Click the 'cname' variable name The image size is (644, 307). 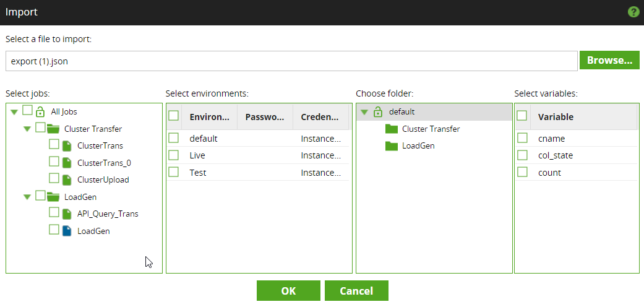[x=551, y=139]
